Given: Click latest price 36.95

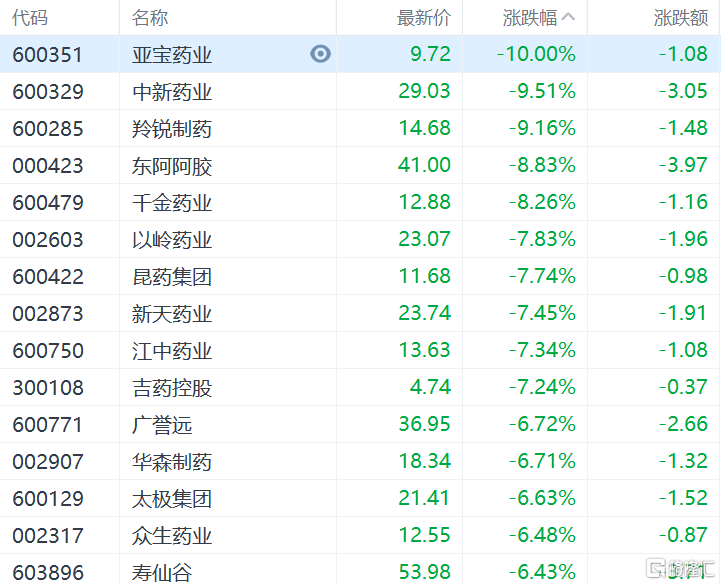Looking at the screenshot, I should [x=424, y=424].
